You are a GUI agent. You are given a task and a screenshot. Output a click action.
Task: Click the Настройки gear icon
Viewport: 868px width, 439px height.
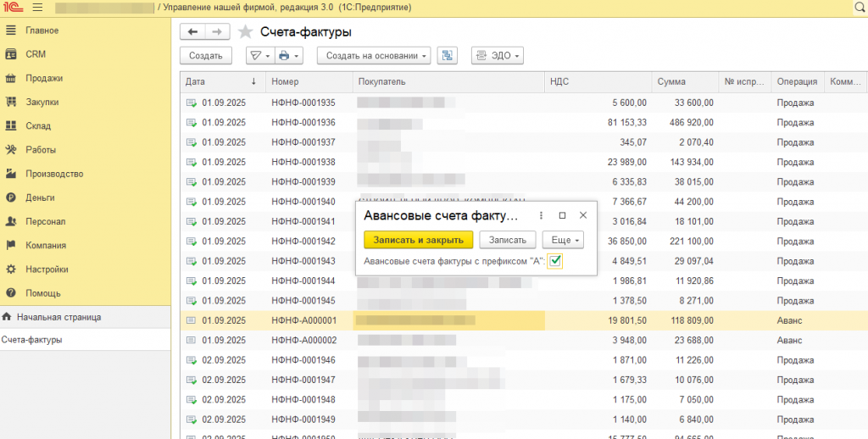10,269
